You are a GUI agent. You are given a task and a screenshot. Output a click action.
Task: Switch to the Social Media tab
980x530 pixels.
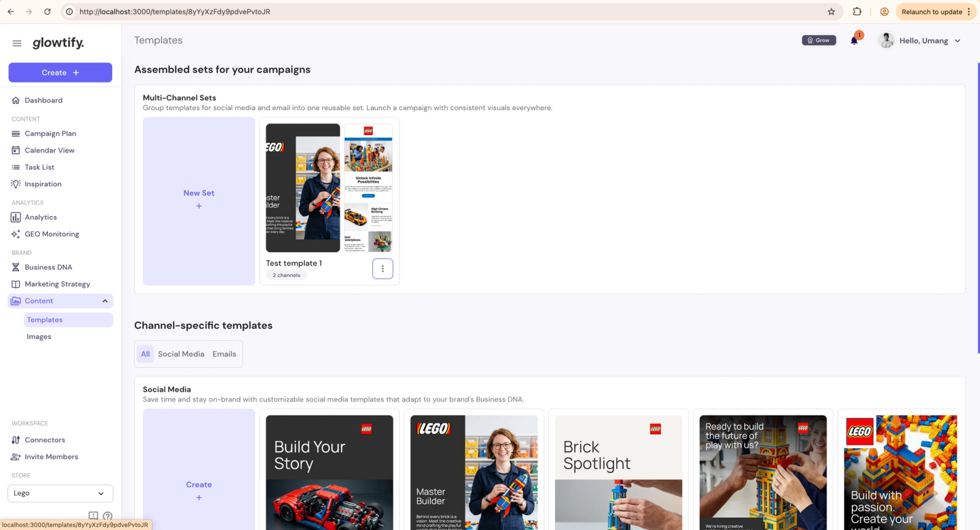point(181,354)
